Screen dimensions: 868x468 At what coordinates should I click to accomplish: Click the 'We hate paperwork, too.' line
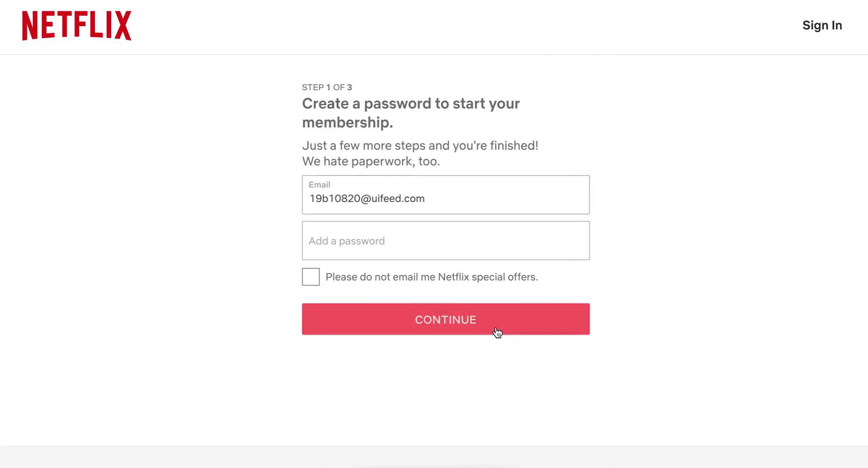point(371,161)
